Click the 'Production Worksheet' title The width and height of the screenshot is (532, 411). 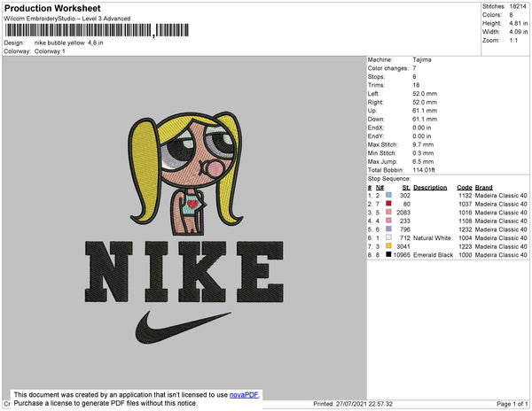point(52,9)
